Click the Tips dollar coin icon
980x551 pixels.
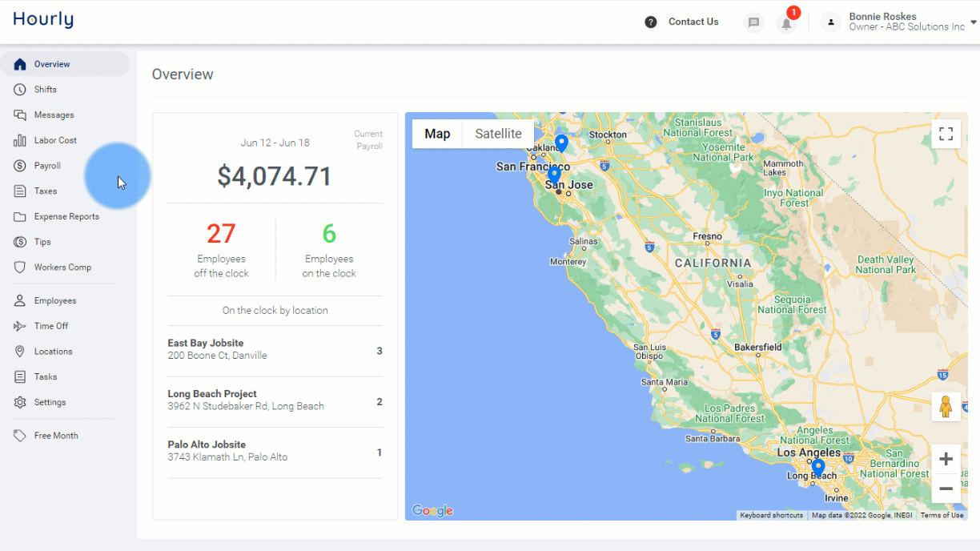(x=20, y=242)
